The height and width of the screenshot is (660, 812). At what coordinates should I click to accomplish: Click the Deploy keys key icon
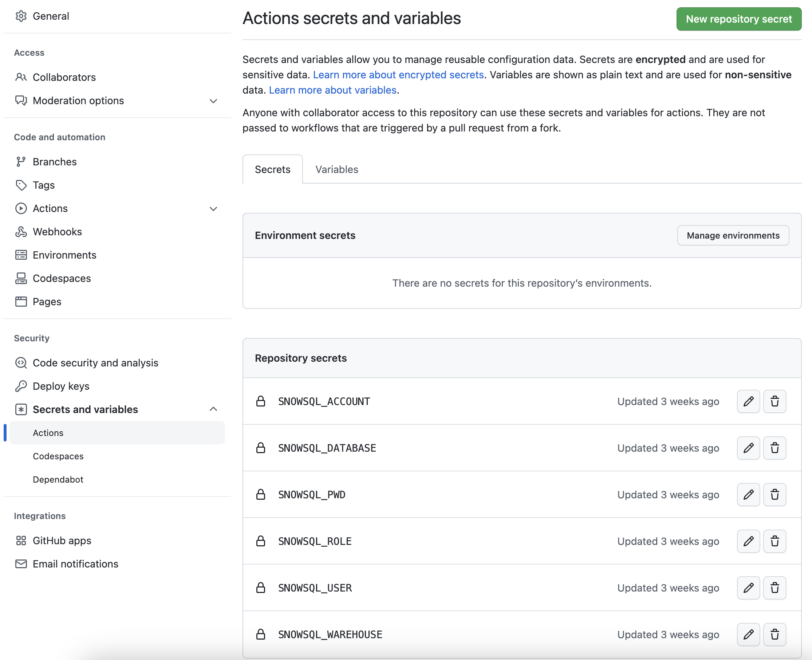pos(21,386)
